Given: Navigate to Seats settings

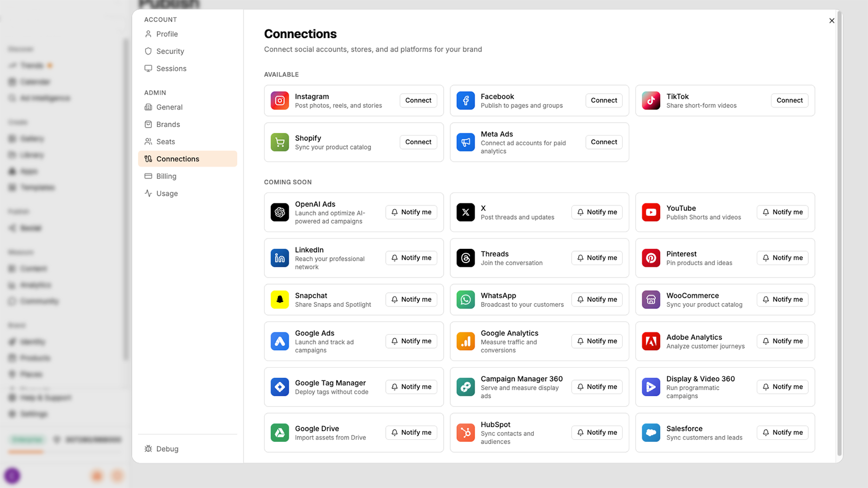Looking at the screenshot, I should tap(188, 142).
